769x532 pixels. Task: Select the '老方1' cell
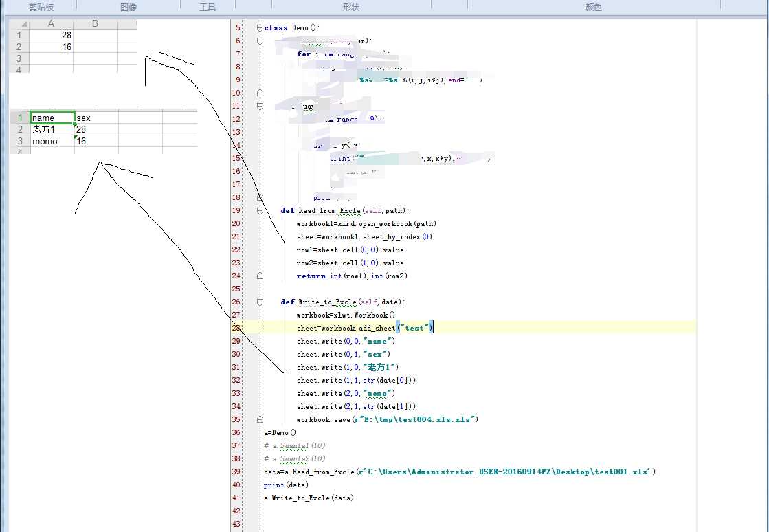tap(52, 129)
